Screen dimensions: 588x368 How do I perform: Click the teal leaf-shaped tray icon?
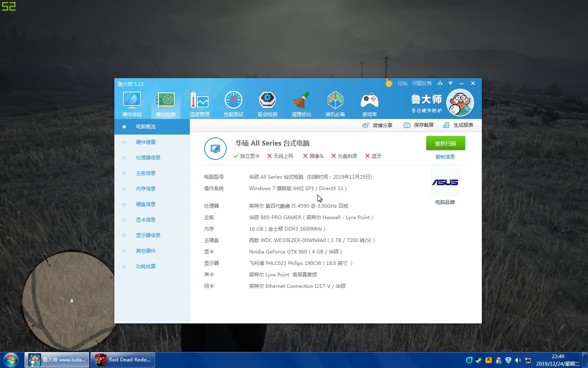(x=469, y=360)
